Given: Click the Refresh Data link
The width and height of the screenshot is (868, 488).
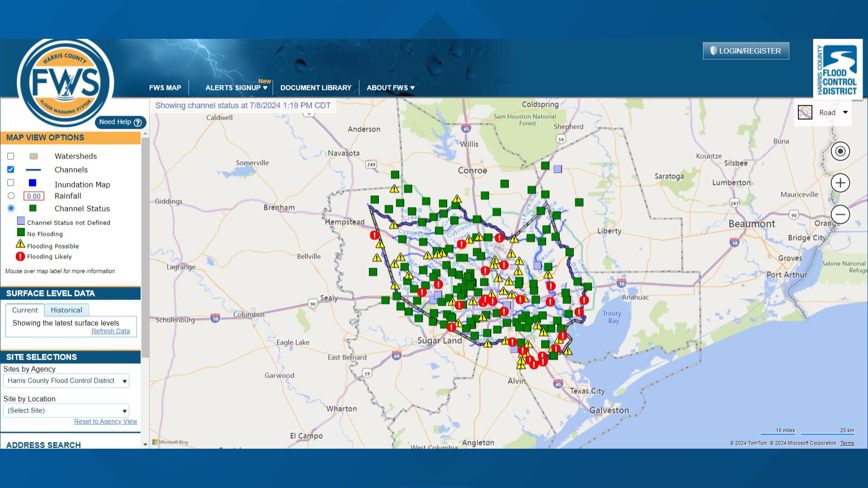Looking at the screenshot, I should click(111, 331).
